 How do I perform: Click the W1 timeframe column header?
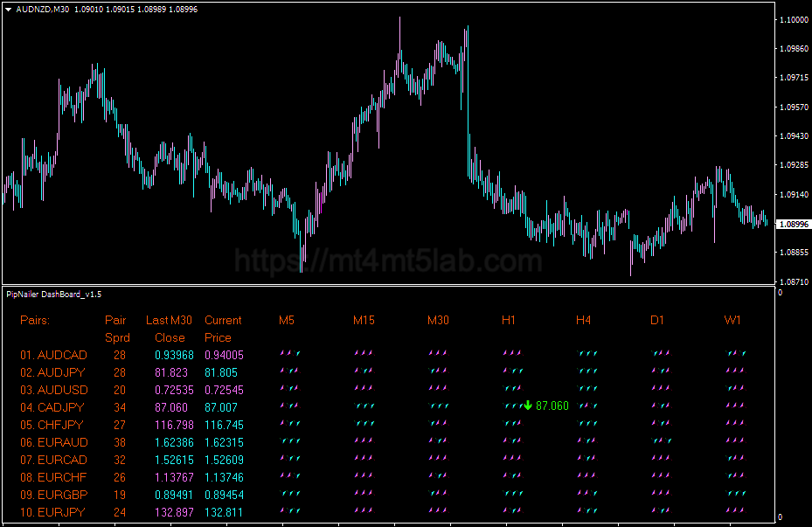(x=732, y=321)
